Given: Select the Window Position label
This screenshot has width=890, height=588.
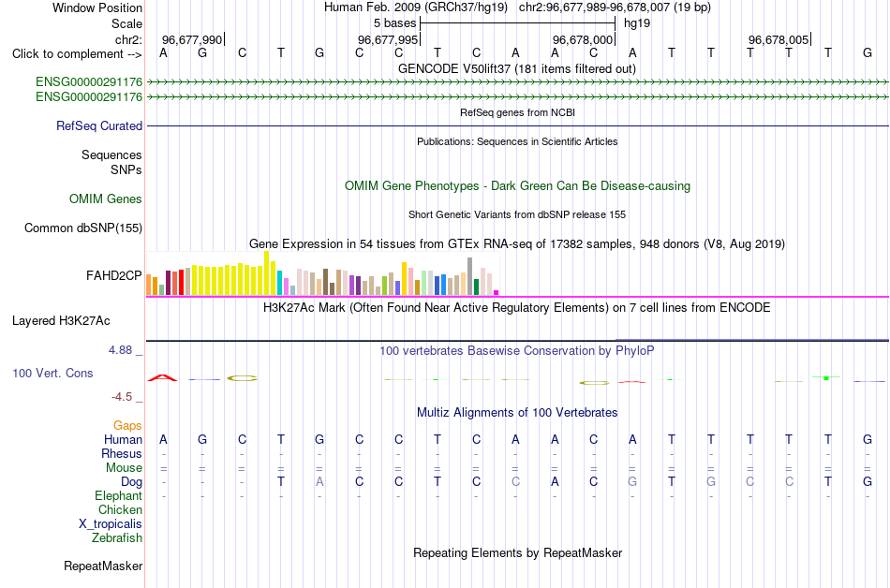Looking at the screenshot, I should pyautogui.click(x=97, y=7).
